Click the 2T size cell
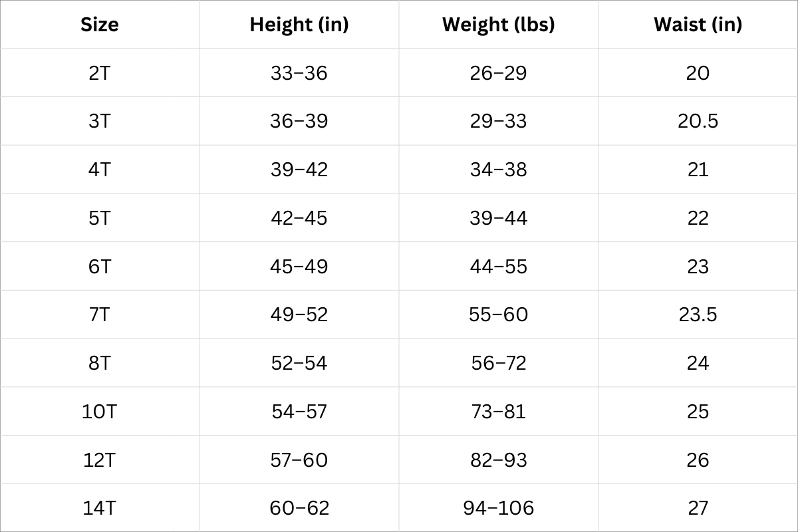The height and width of the screenshot is (532, 798). point(100,73)
